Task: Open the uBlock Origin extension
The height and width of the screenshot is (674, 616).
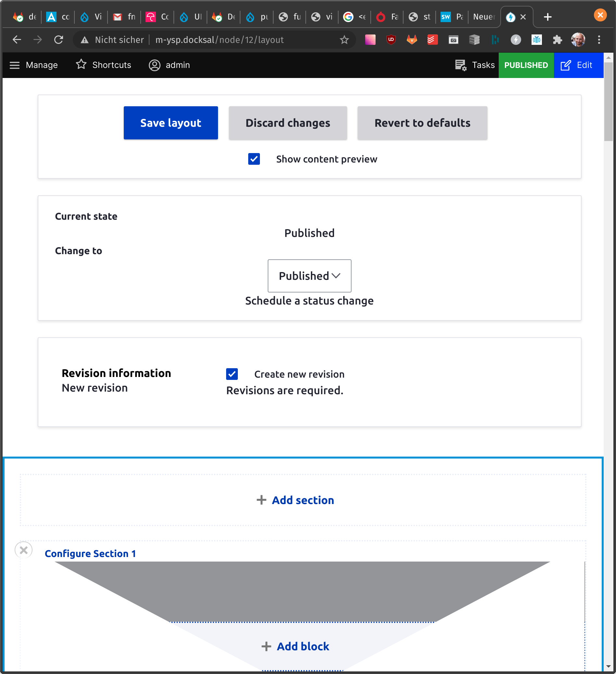Action: click(x=391, y=40)
